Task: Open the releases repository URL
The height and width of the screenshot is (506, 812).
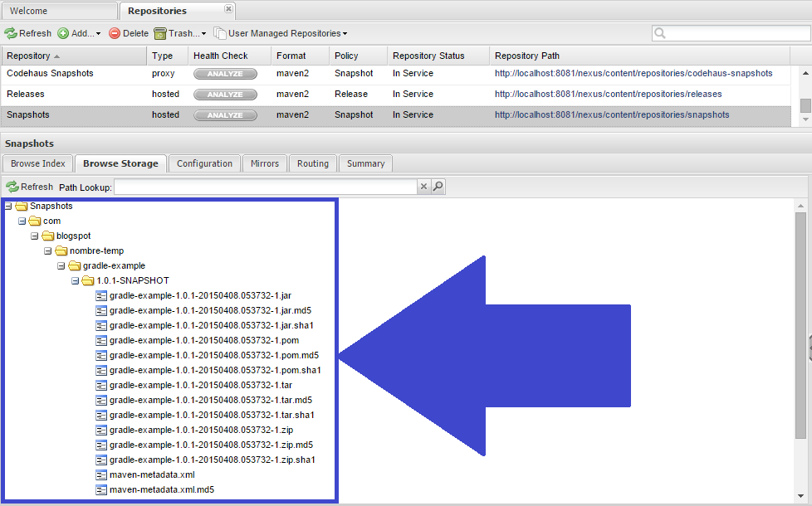Action: 608,95
